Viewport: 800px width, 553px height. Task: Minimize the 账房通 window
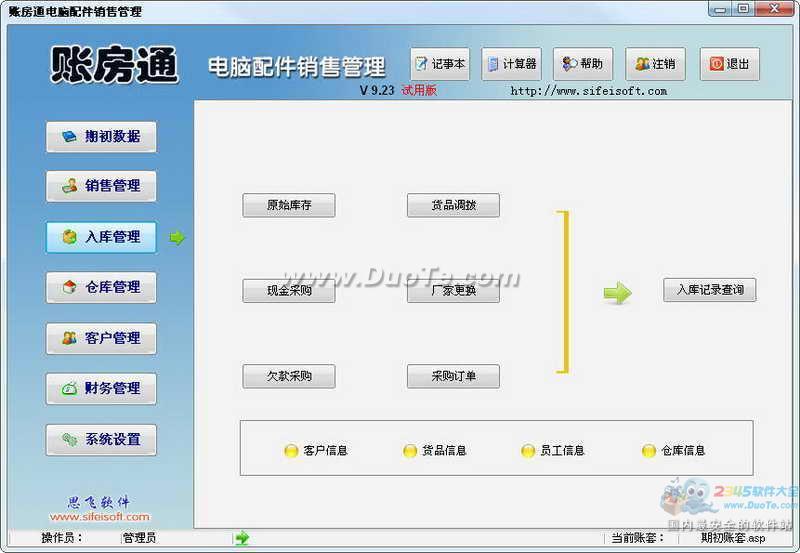click(720, 9)
